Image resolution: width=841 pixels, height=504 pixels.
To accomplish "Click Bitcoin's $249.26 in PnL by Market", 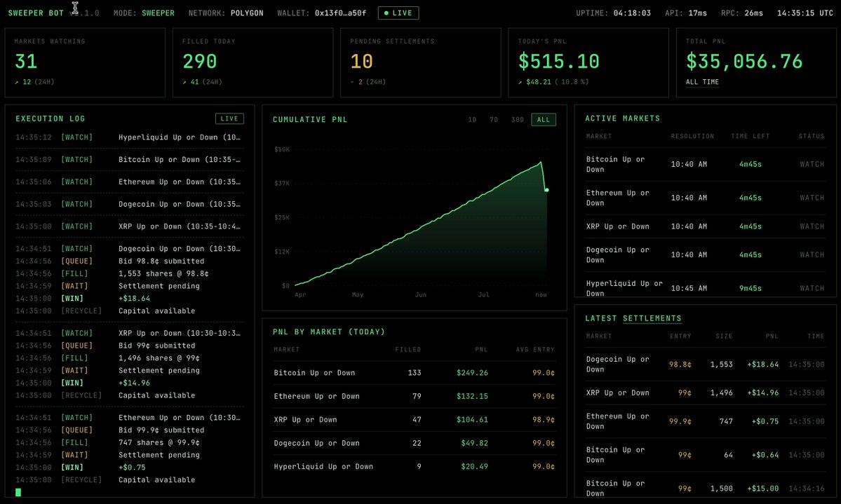I will [x=473, y=373].
